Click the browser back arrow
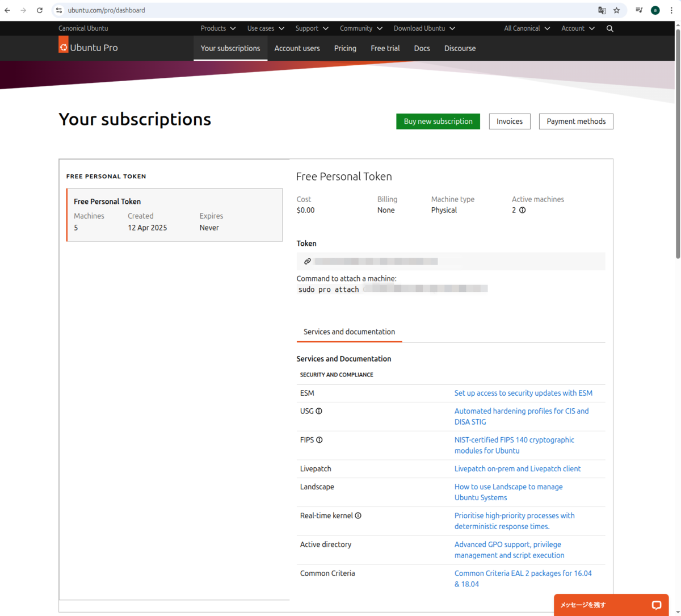 (x=7, y=10)
